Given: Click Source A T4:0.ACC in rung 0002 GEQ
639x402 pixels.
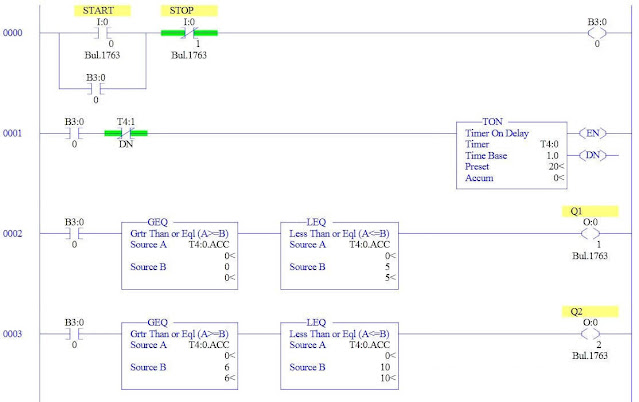Looking at the screenshot, I should (209, 245).
